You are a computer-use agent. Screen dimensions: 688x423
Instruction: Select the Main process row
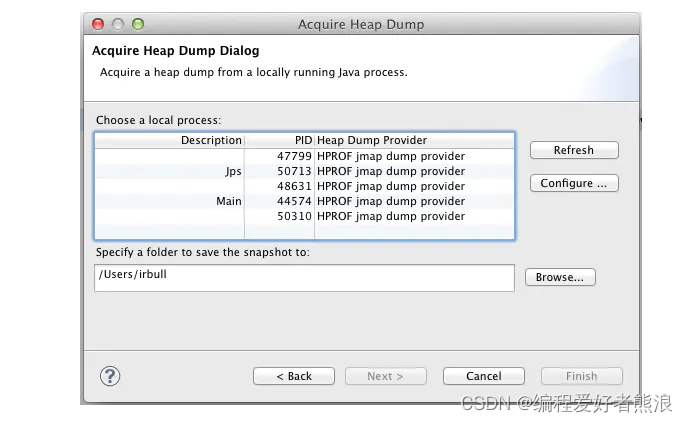[304, 201]
